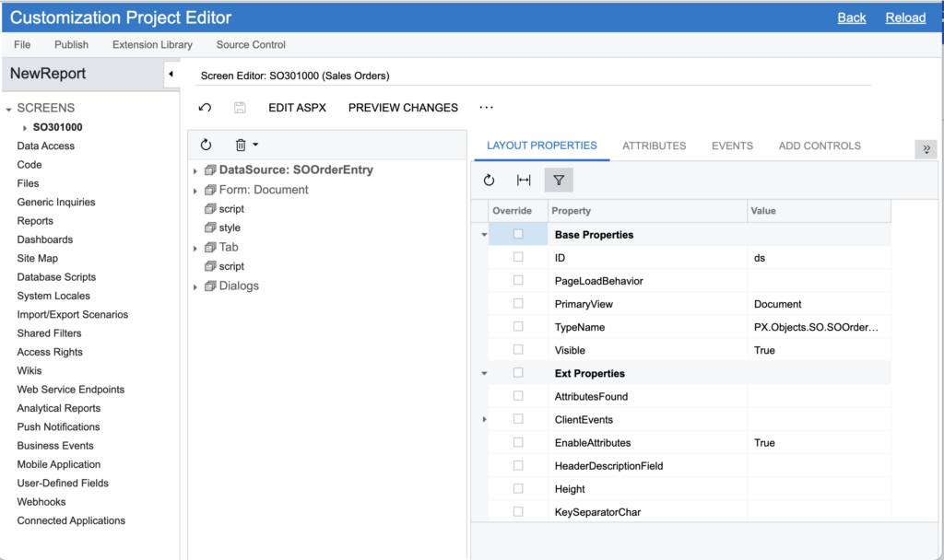Image resolution: width=944 pixels, height=560 pixels.
Task: Collapse the left navigation pane arrow
Action: [171, 74]
